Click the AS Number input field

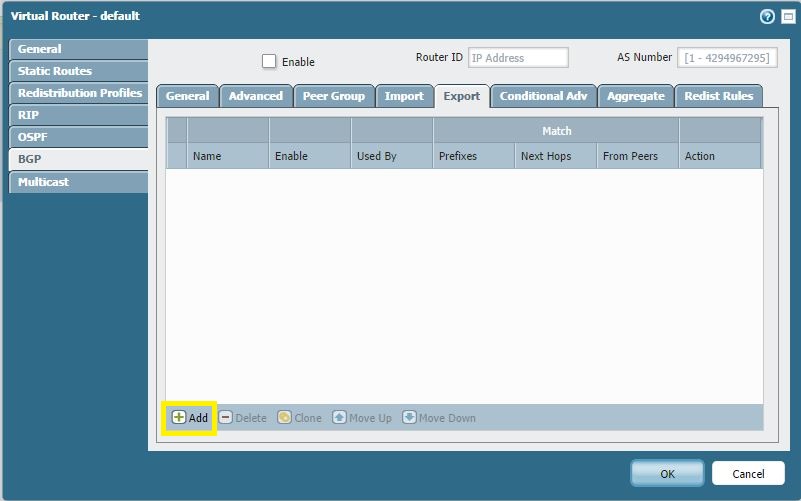pos(727,58)
